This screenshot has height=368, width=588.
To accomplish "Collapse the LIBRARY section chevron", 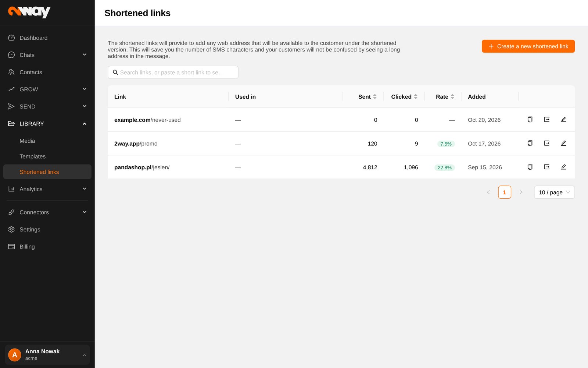I will [x=85, y=124].
